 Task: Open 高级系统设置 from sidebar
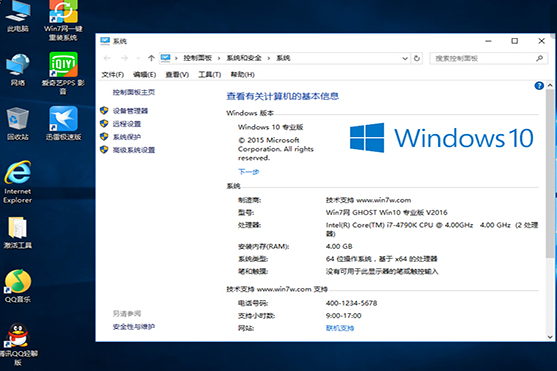[134, 150]
